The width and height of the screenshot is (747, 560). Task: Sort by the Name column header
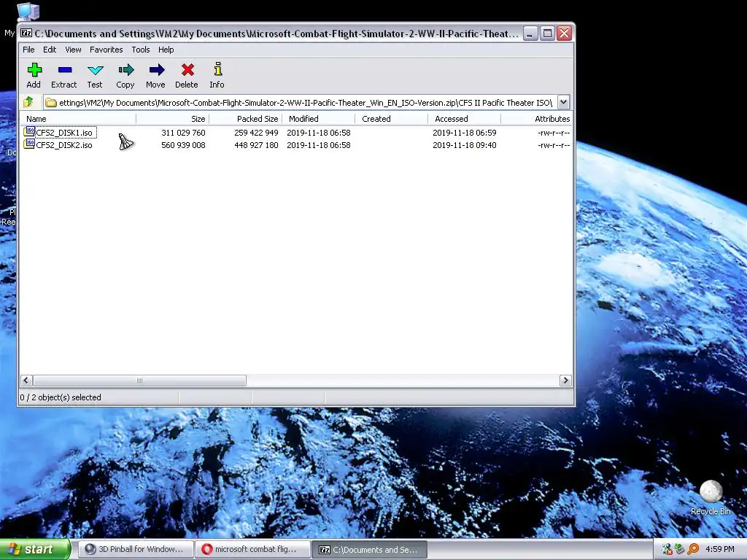(x=77, y=119)
